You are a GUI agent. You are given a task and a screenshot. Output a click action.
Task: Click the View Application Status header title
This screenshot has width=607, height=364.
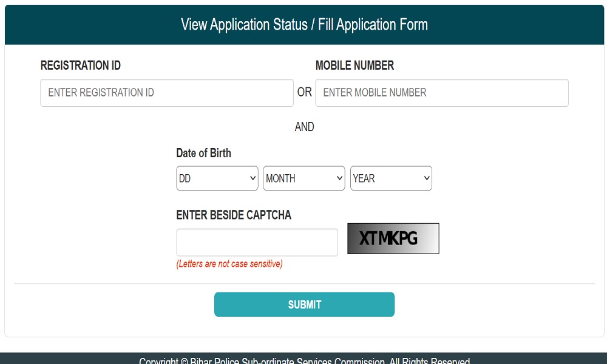[x=304, y=25]
